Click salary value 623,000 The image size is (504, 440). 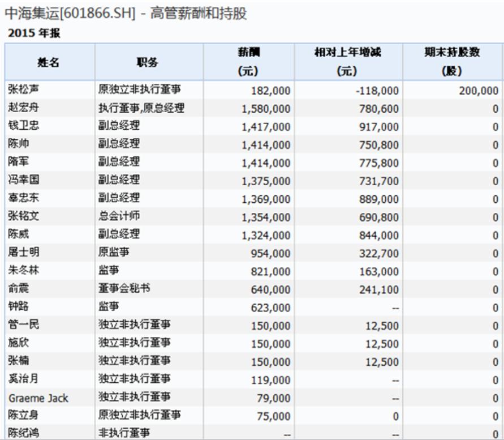point(270,307)
